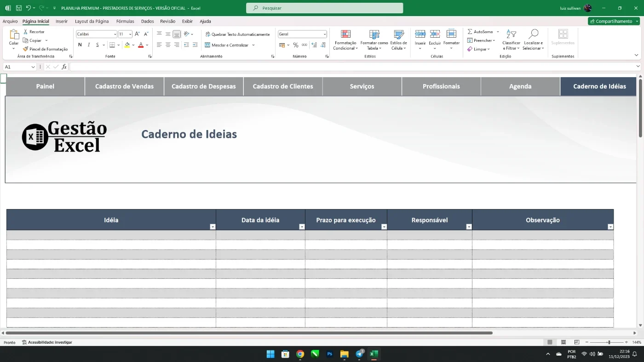
Task: Click the Colar paste icon
Action: [x=14, y=35]
